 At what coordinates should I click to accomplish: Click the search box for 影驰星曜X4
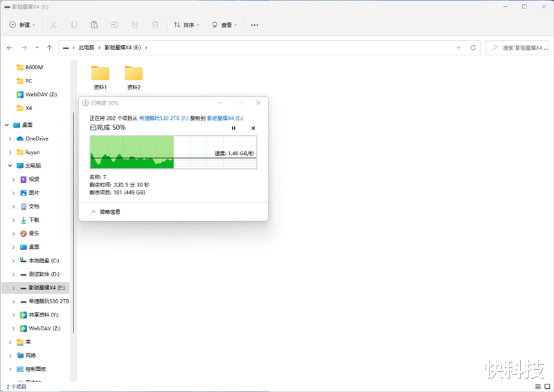tap(517, 47)
